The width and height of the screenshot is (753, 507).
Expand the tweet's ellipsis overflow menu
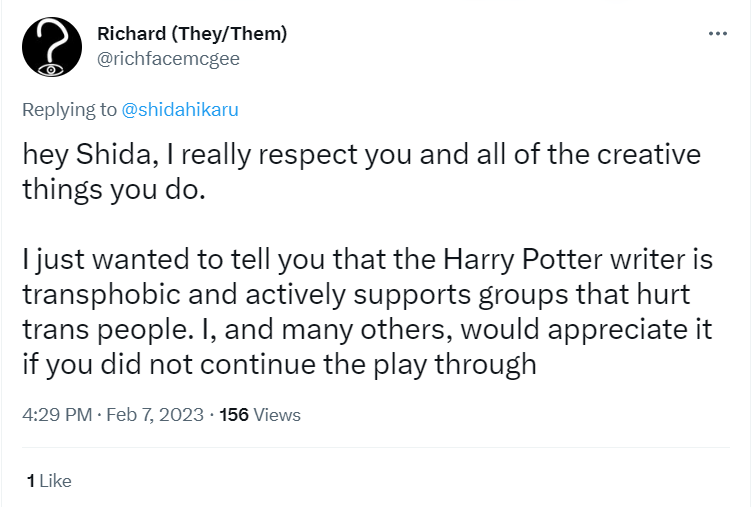pyautogui.click(x=718, y=33)
